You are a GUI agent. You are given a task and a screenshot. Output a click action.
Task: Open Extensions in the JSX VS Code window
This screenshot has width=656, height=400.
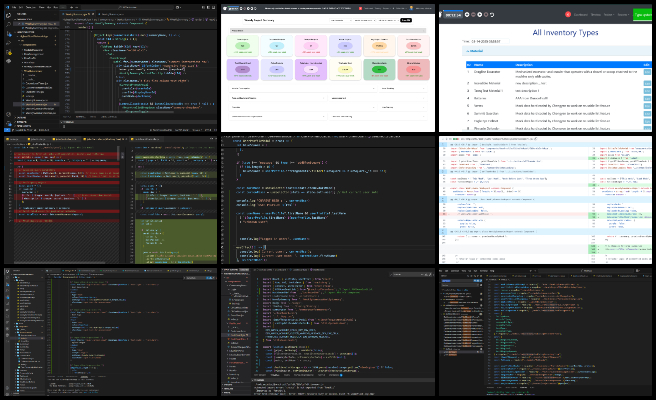pos(9,52)
